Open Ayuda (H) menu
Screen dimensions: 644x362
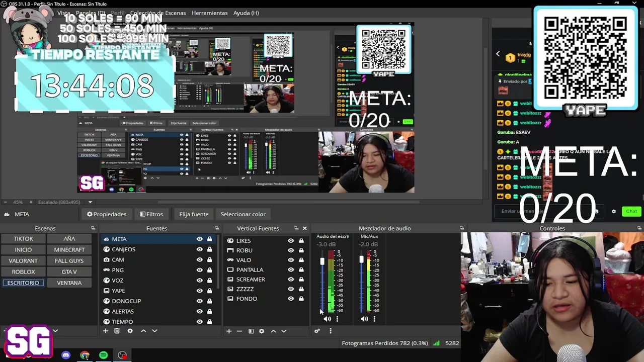246,13
